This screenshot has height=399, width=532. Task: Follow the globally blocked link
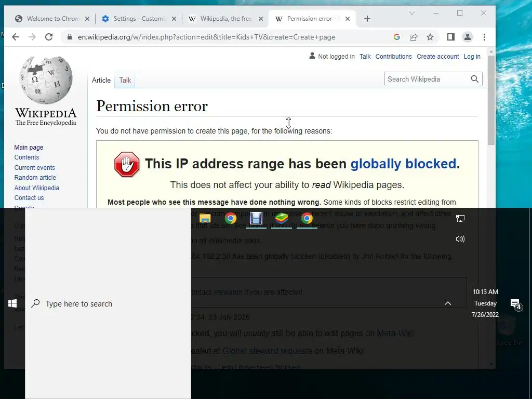click(403, 164)
